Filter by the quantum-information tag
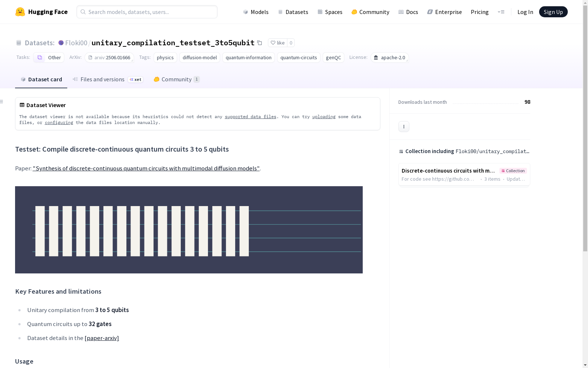This screenshot has height=368, width=588. click(248, 57)
